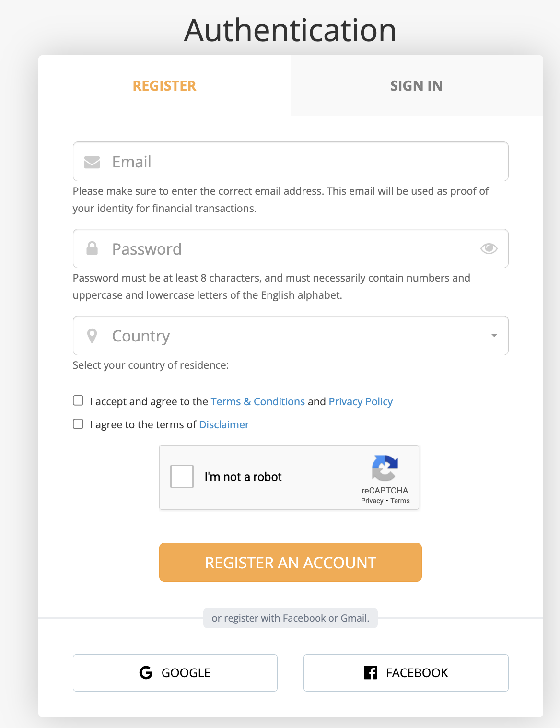Click the envelope icon in Email field
This screenshot has width=560, height=728.
tap(92, 162)
